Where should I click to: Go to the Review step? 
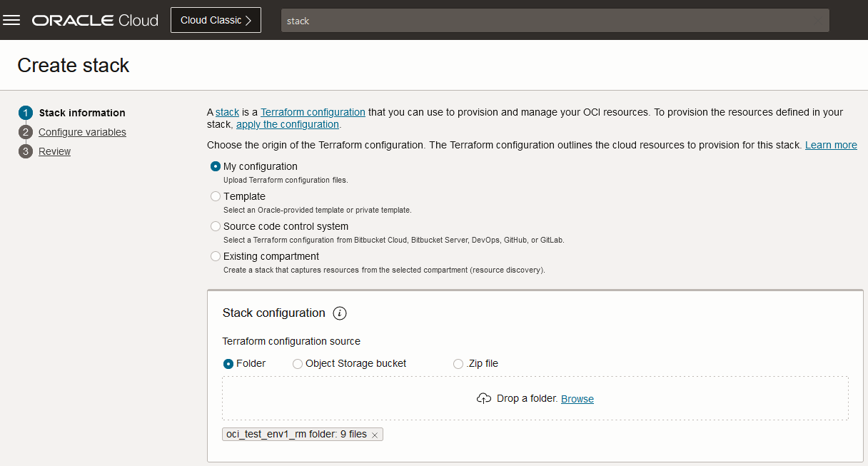54,151
